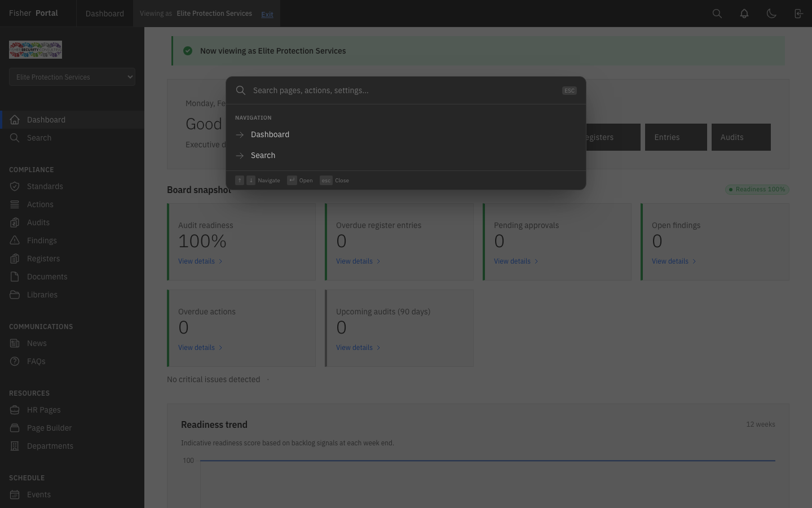Click the arrow icon beside Search in palette
This screenshot has height=508, width=812.
pyautogui.click(x=240, y=156)
